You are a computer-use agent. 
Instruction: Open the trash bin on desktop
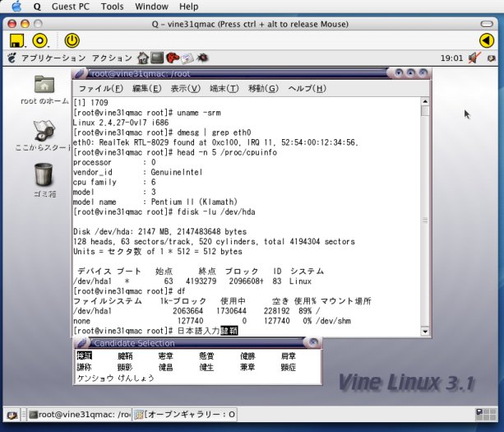pos(44,174)
